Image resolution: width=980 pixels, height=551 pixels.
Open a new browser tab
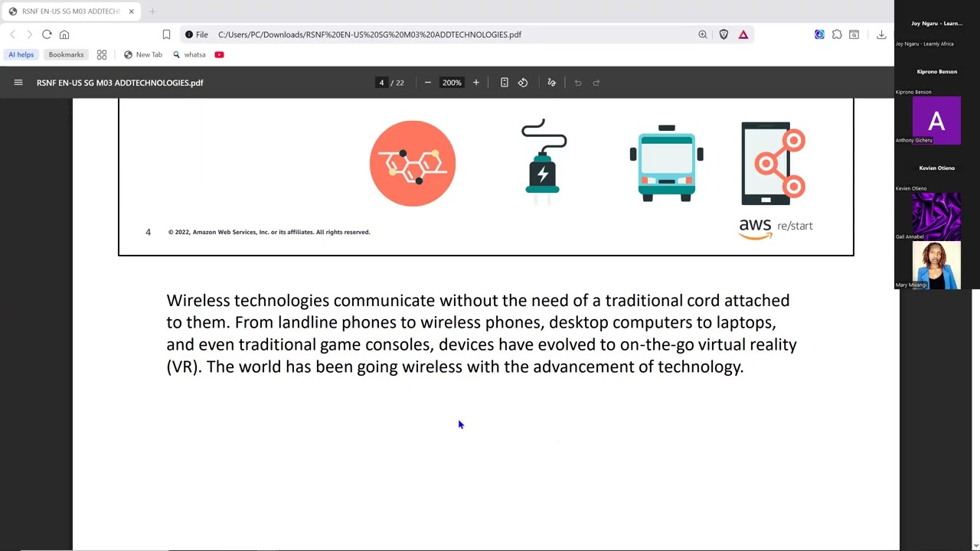[x=152, y=11]
